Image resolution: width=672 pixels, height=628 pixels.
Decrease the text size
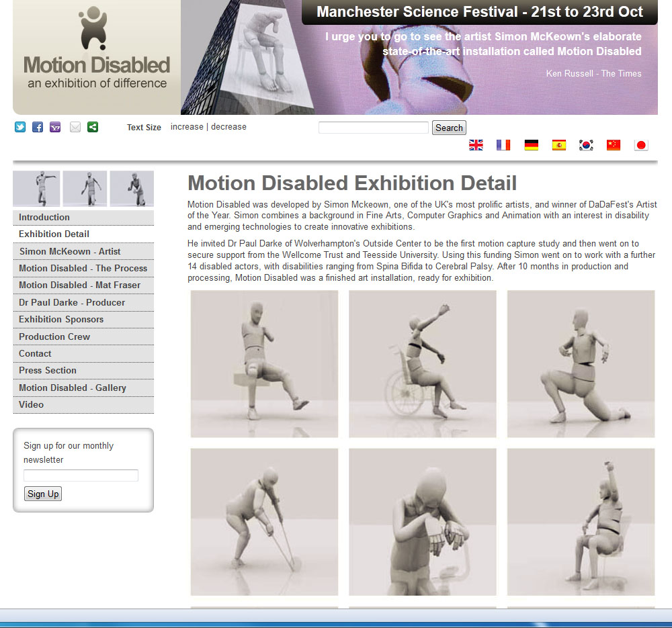point(228,127)
